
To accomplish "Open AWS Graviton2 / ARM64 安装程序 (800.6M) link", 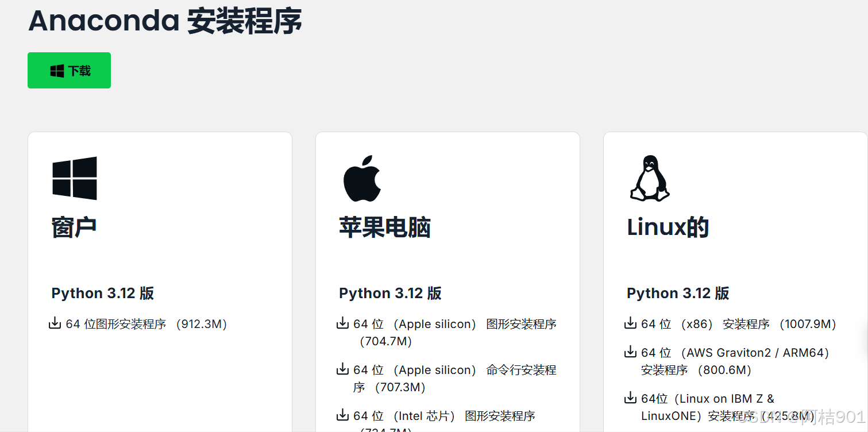I will [735, 361].
